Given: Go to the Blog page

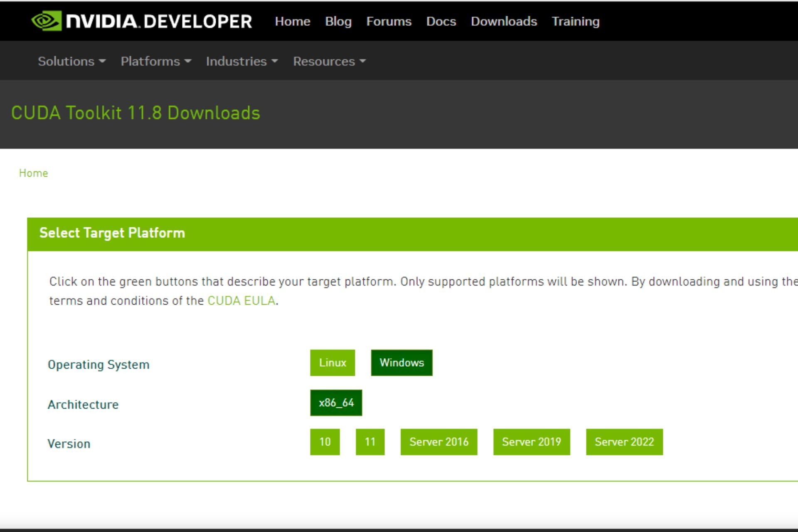Looking at the screenshot, I should [x=338, y=21].
